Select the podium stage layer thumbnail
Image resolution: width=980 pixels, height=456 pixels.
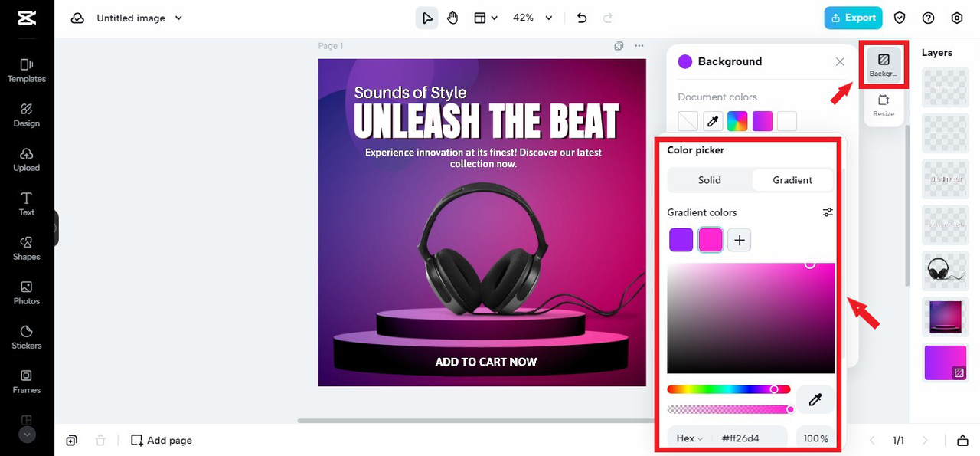(x=946, y=317)
